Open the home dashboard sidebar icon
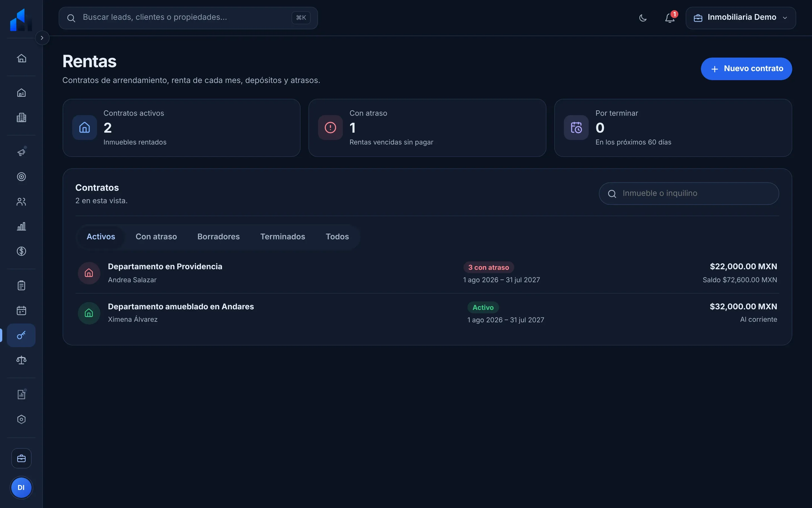 coord(21,58)
